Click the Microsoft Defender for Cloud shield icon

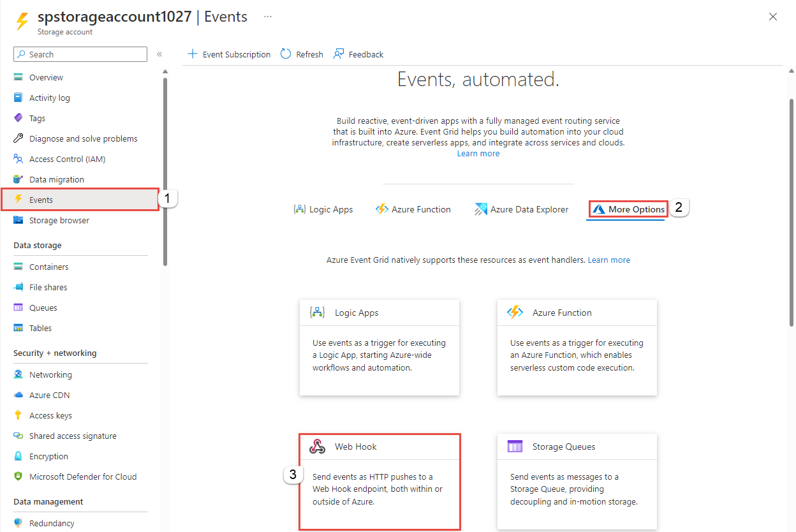pos(18,477)
